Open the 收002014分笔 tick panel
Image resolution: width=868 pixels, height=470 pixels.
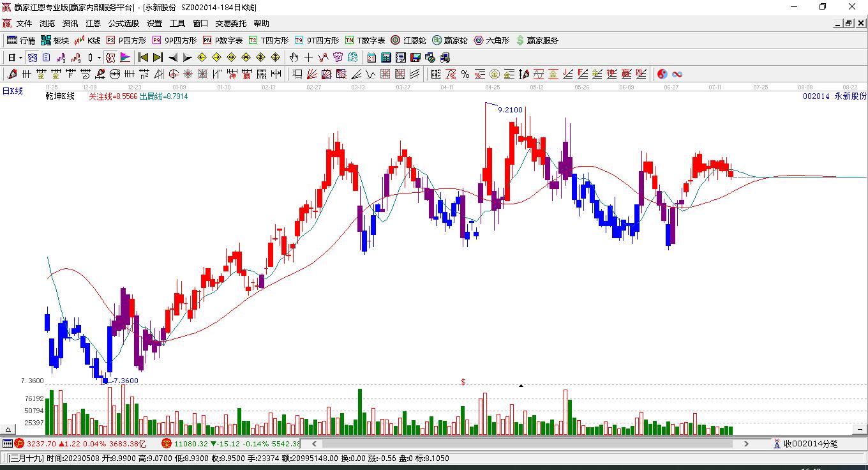(805, 444)
